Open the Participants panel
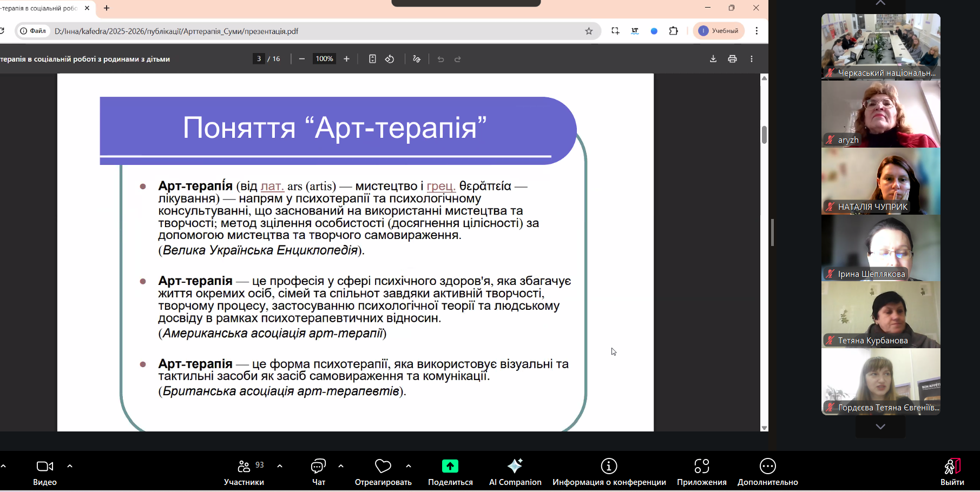Screen dimensions: 980x492 (x=244, y=471)
